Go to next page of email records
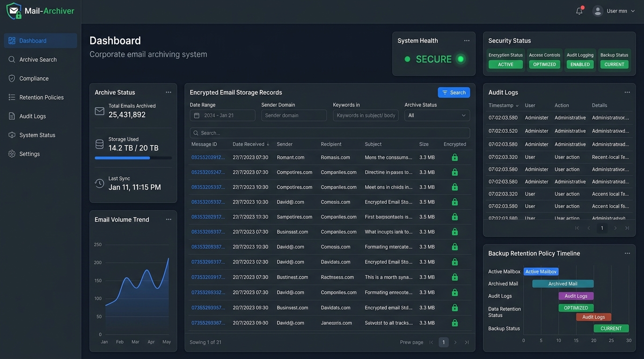 pyautogui.click(x=455, y=342)
